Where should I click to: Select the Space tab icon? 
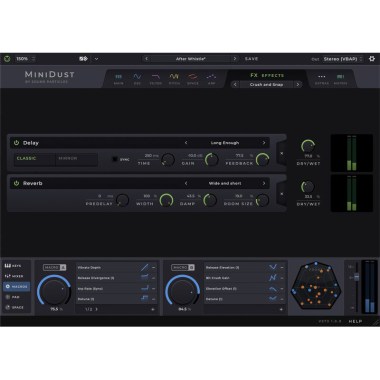point(193,77)
